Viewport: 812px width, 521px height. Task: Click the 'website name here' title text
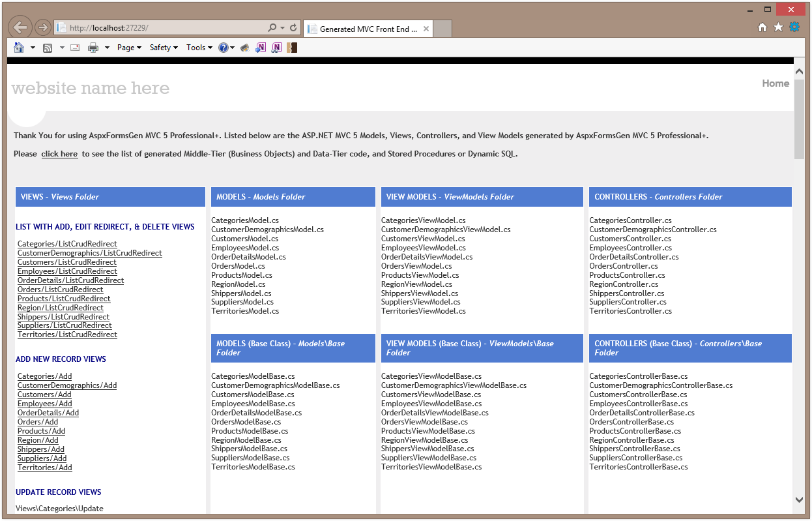click(x=91, y=88)
